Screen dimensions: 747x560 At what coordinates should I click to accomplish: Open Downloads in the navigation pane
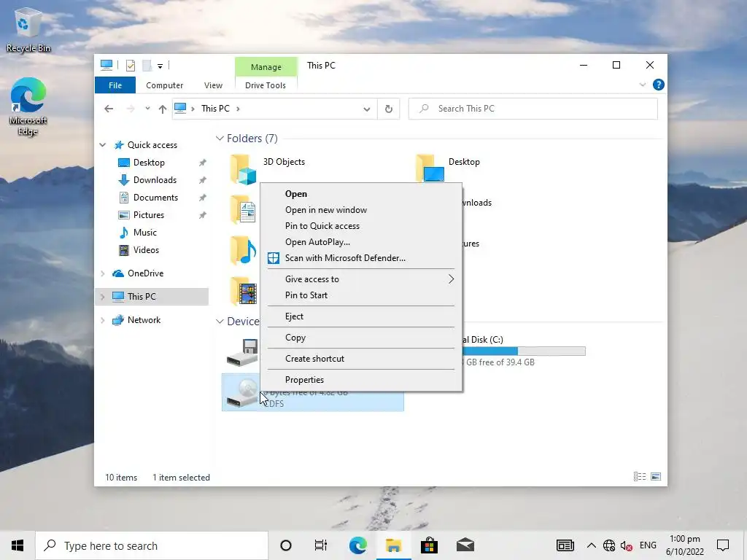tap(147, 180)
